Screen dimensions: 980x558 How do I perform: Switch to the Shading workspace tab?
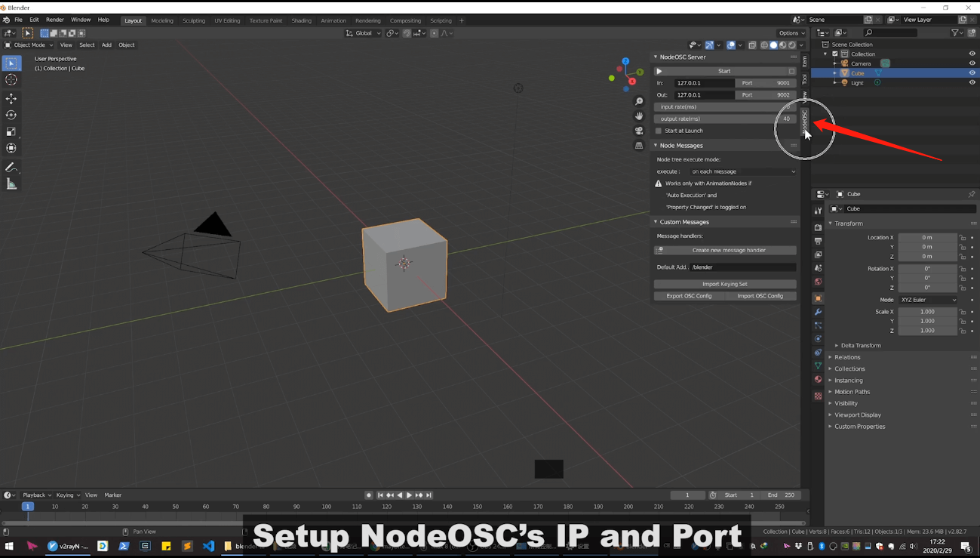coord(301,21)
